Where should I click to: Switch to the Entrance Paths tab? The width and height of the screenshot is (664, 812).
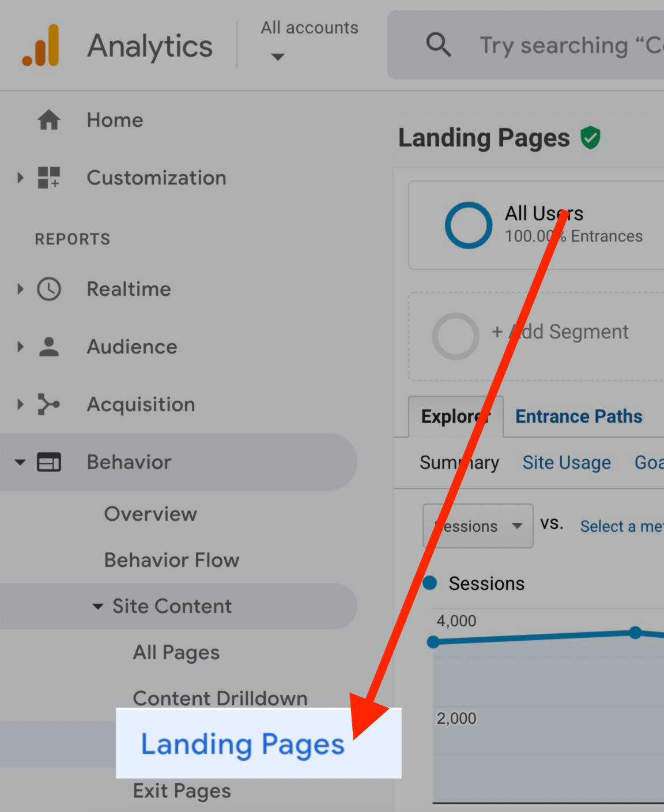pos(578,416)
